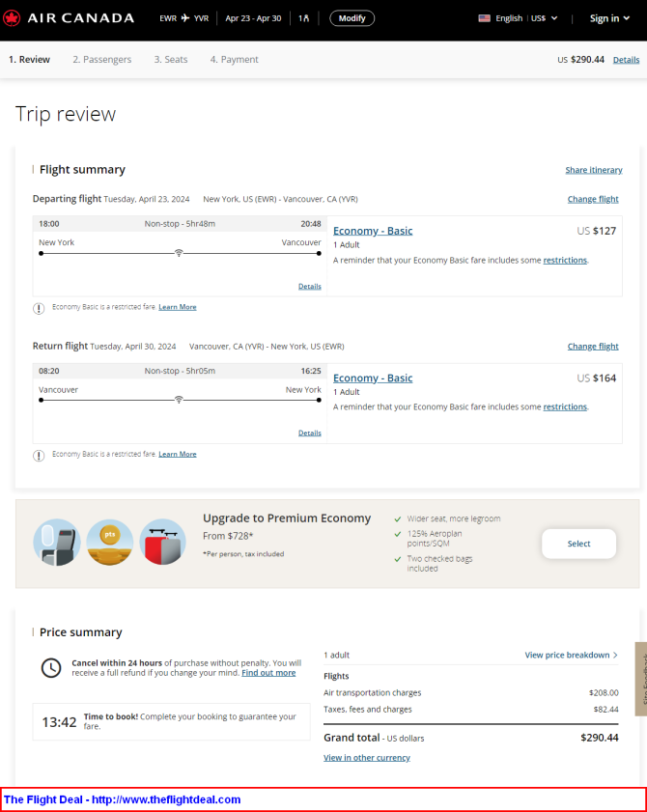This screenshot has width=647, height=812.
Task: Select the Premium Economy upgrade button
Action: click(x=578, y=544)
